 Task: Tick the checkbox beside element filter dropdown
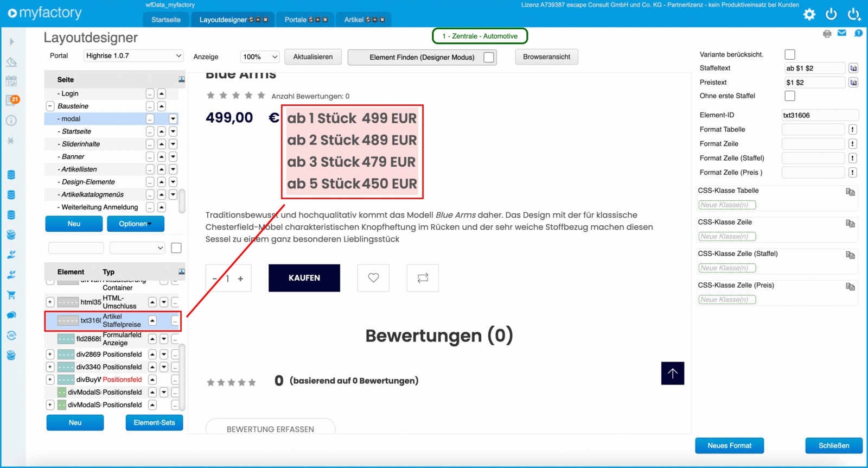[176, 248]
